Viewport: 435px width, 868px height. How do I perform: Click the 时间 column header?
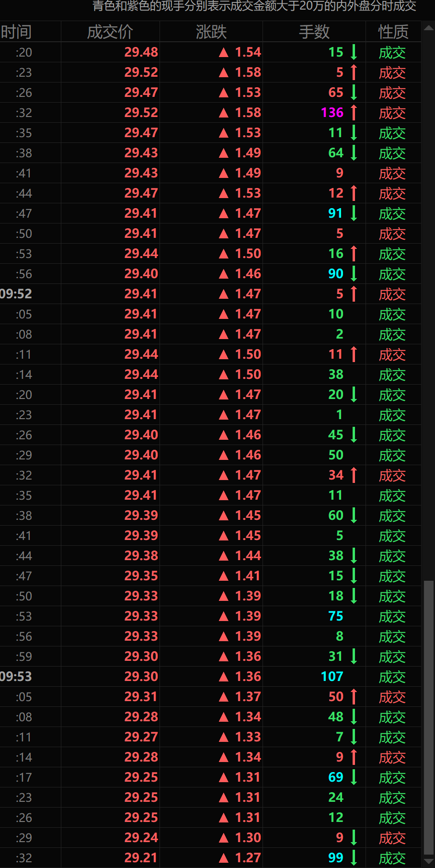tap(16, 32)
